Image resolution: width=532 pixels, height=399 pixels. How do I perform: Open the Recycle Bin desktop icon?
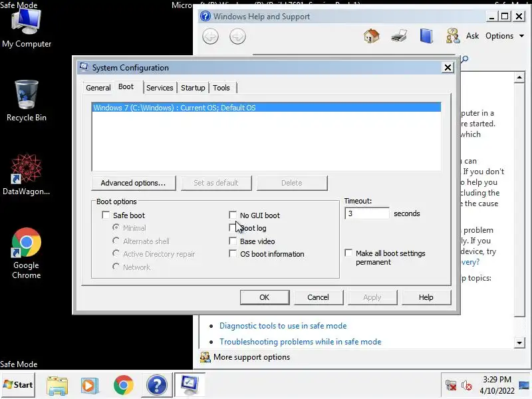27,101
